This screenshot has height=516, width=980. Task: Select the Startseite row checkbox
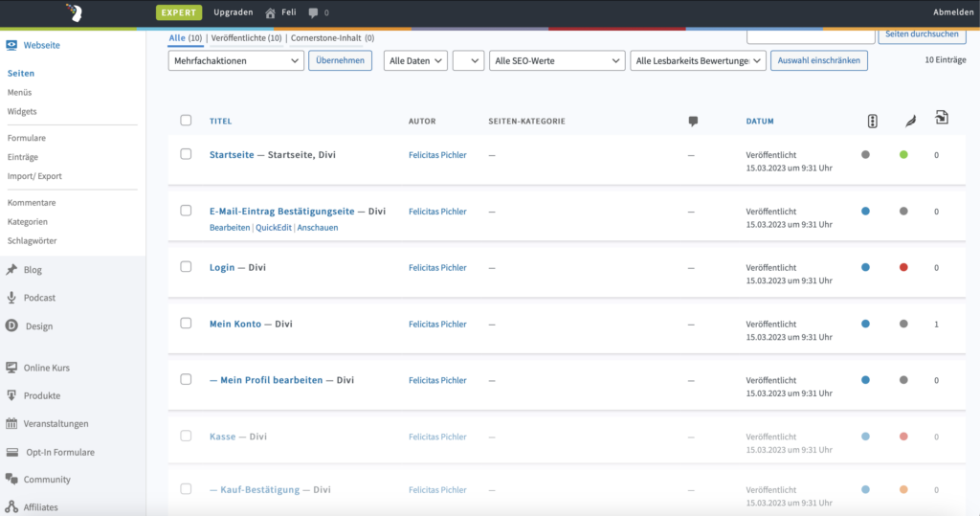[x=186, y=154]
